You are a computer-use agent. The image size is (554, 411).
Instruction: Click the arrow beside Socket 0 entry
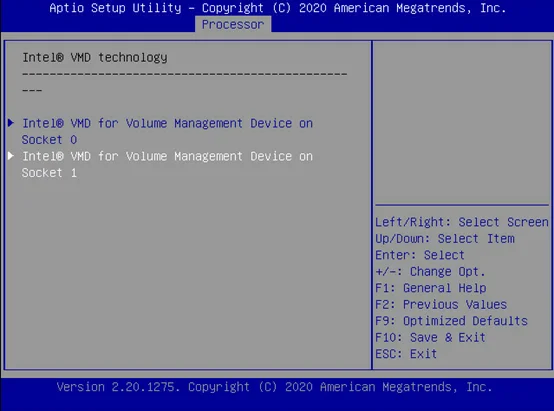[x=11, y=123]
